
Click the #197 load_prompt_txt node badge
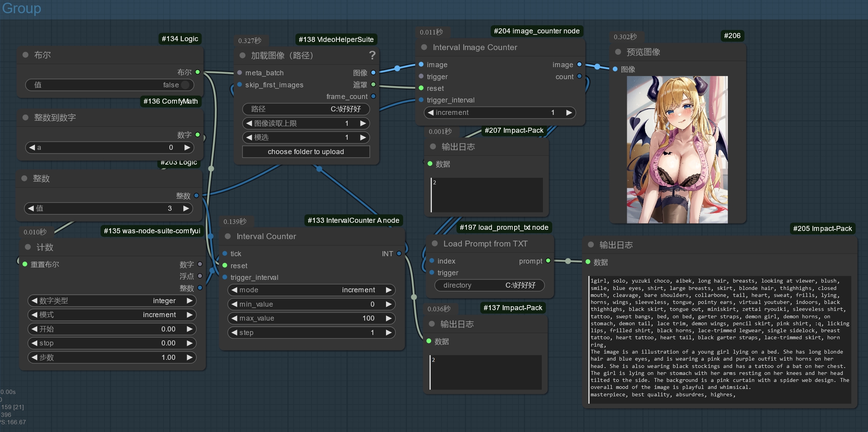(504, 227)
